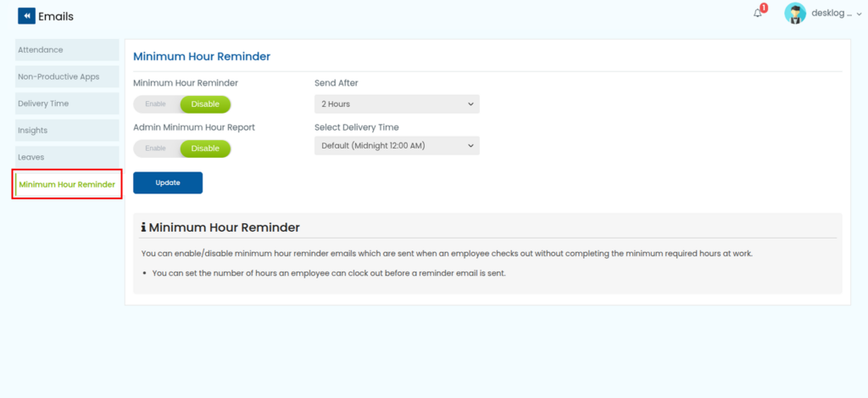Open the Leaves email settings
Viewport: 868px width, 398px height.
tap(67, 157)
